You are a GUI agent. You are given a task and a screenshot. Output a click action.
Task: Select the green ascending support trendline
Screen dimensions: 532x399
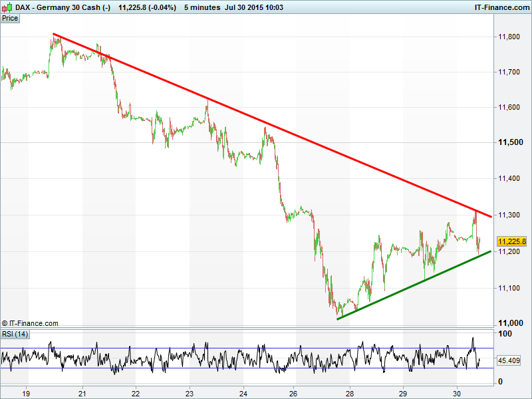tap(412, 287)
